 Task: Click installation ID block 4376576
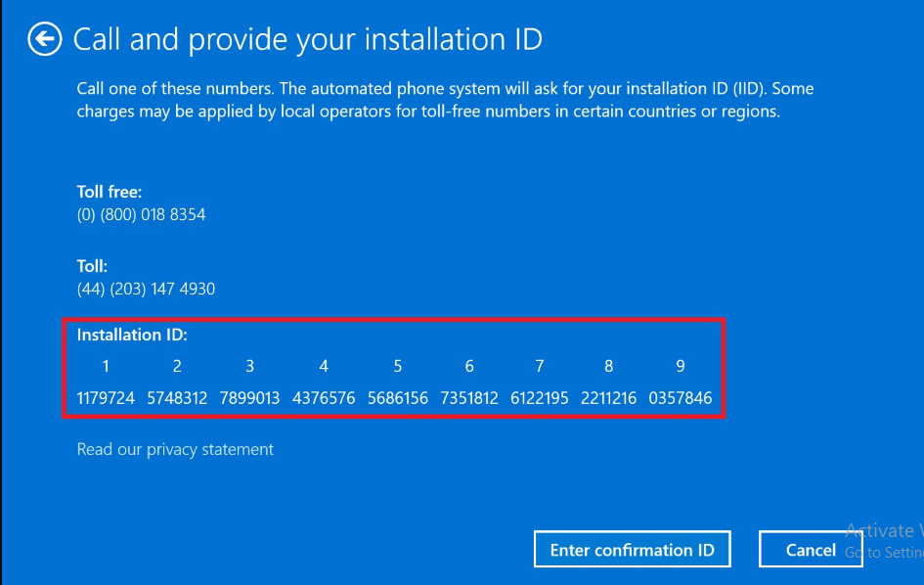tap(324, 398)
